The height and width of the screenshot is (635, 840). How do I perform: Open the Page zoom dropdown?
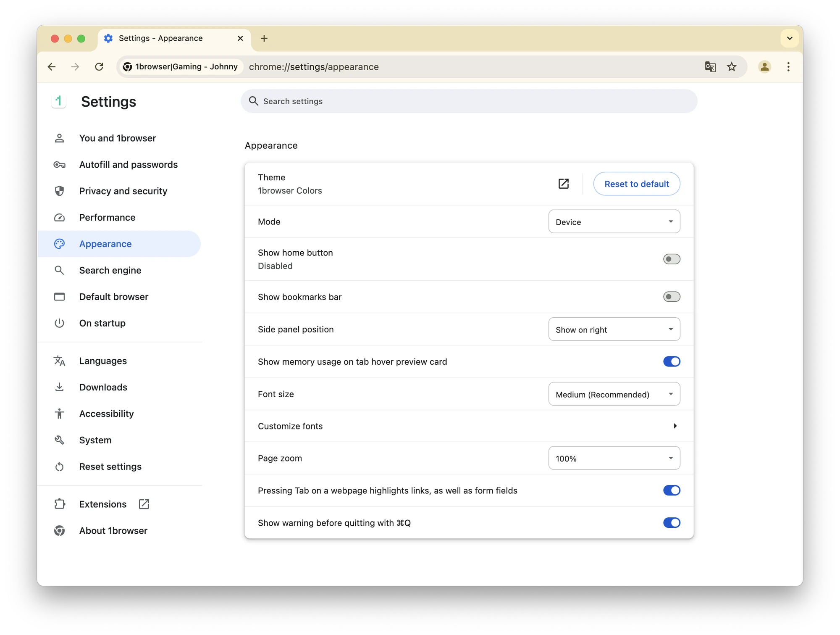pyautogui.click(x=614, y=458)
